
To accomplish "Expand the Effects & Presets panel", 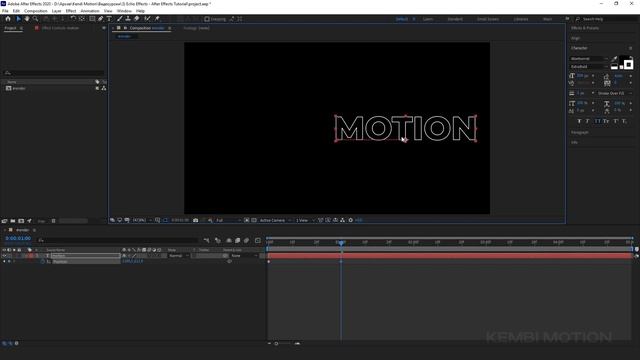I will (585, 28).
